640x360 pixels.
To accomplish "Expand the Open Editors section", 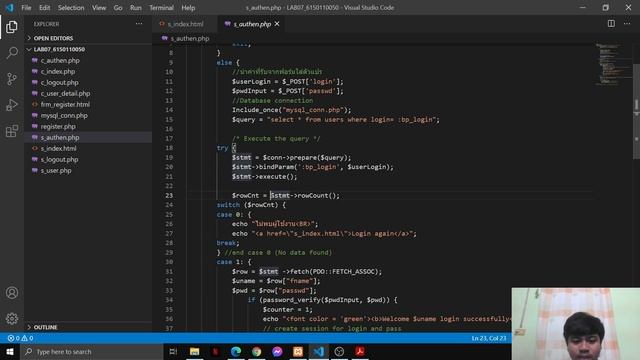I will click(x=53, y=38).
